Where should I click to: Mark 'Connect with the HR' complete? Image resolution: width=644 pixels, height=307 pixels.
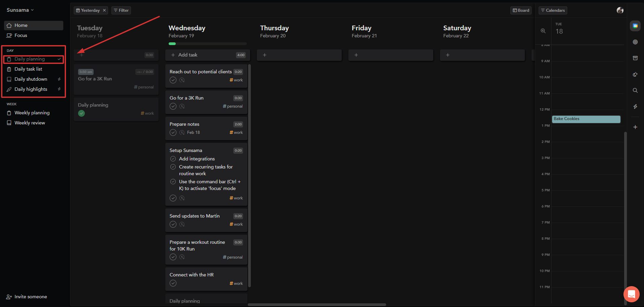point(173,283)
